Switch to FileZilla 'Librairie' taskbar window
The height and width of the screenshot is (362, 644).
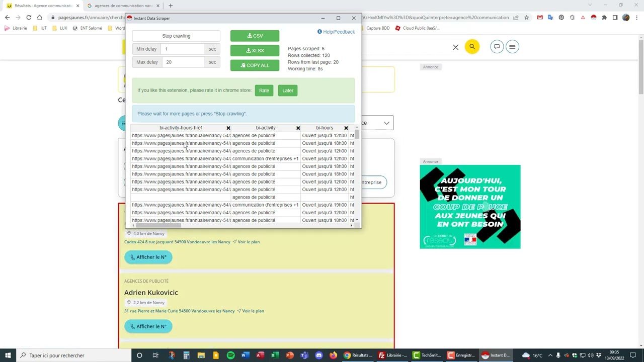(x=392, y=355)
